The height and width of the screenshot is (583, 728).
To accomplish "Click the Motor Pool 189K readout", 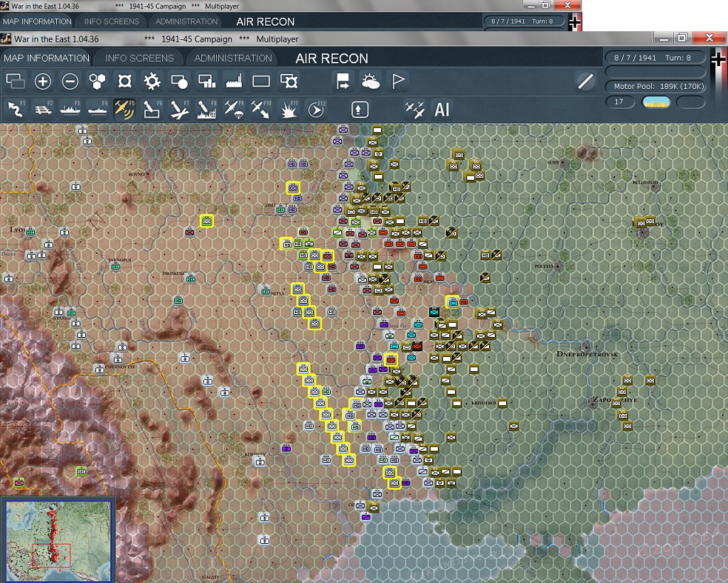I will tap(655, 86).
